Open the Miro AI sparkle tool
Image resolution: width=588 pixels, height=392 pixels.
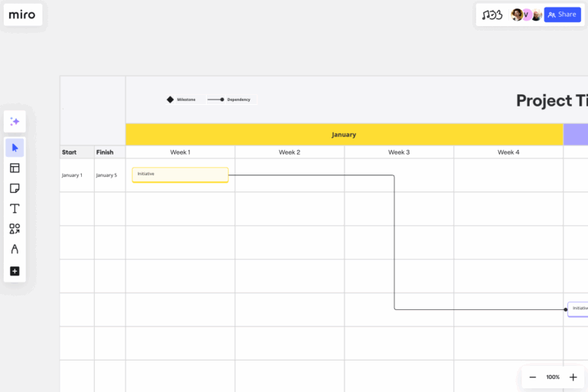coord(15,121)
